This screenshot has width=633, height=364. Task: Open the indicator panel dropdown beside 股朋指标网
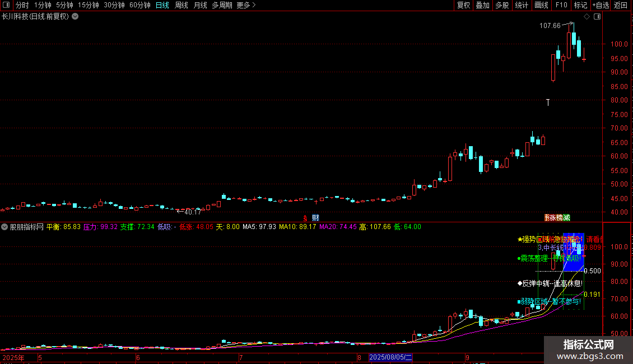(x=4, y=227)
